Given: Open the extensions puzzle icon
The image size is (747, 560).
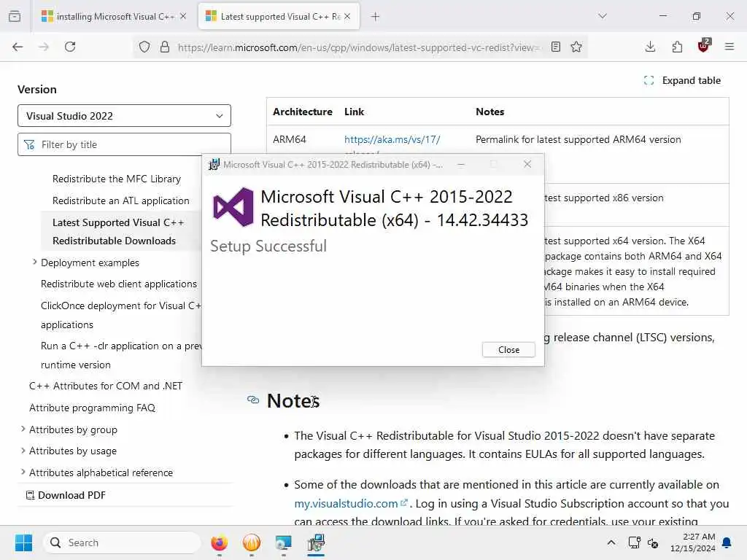Looking at the screenshot, I should (x=677, y=47).
